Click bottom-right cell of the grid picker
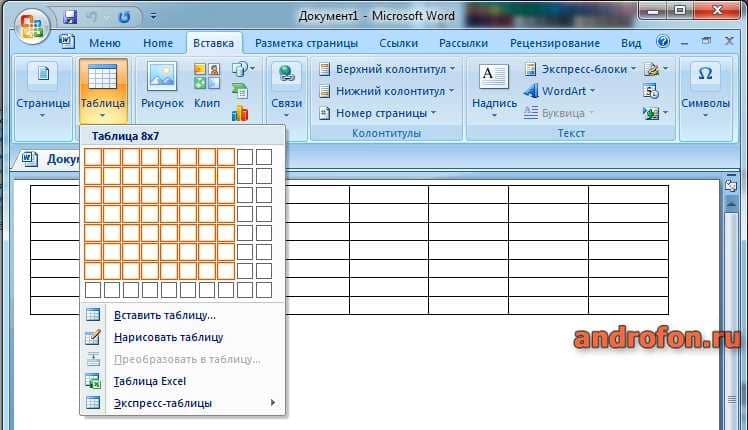The image size is (748, 430). [x=264, y=290]
